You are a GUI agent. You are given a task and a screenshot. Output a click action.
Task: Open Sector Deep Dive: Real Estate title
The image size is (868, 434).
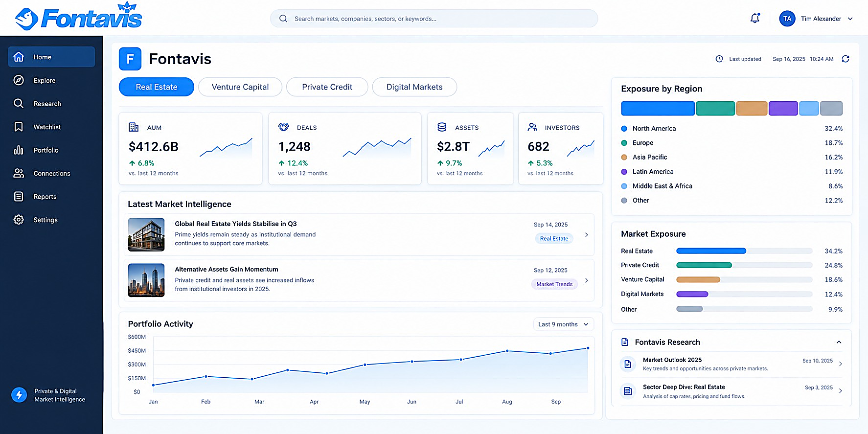(x=684, y=387)
